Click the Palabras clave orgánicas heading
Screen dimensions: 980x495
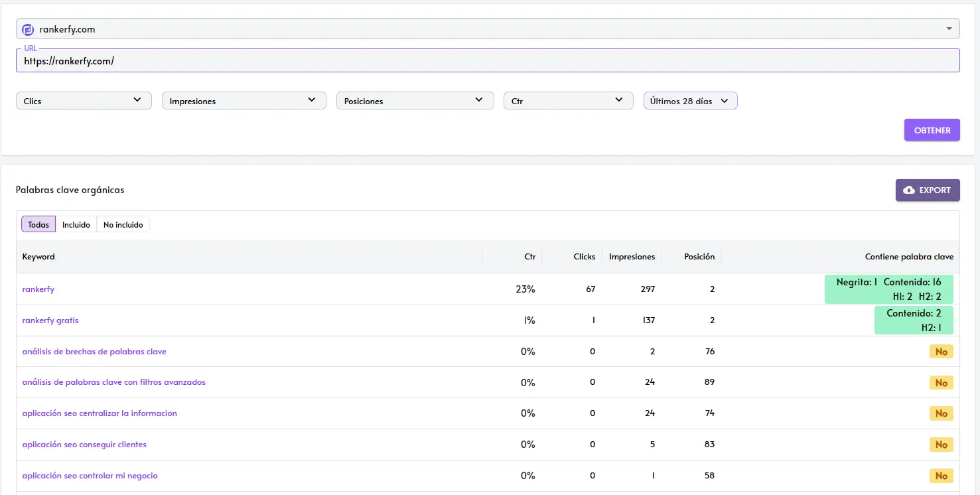(70, 190)
